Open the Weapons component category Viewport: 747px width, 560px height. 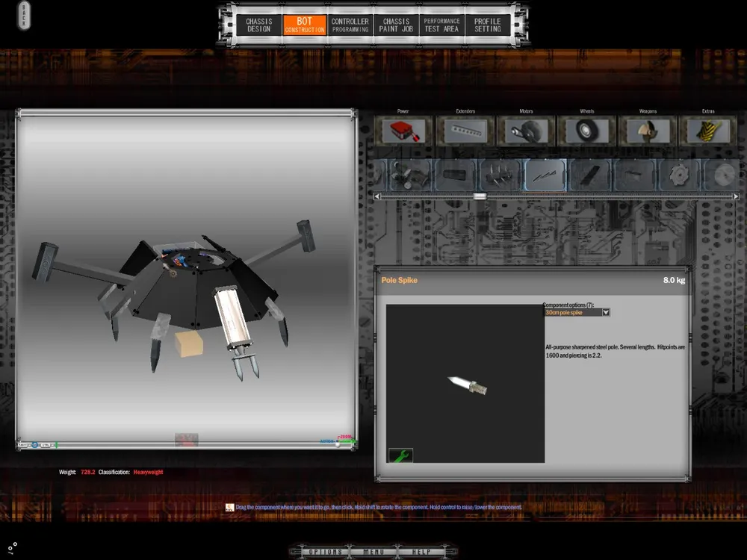pos(648,131)
